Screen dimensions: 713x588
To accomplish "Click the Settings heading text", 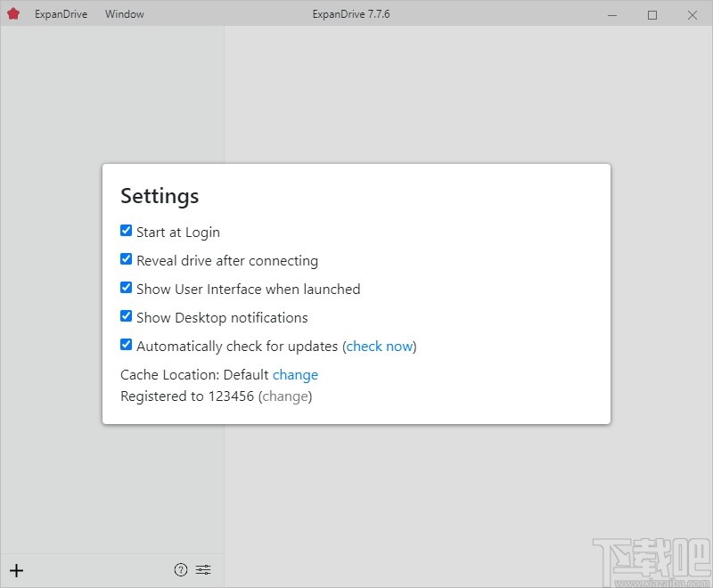I will click(160, 196).
